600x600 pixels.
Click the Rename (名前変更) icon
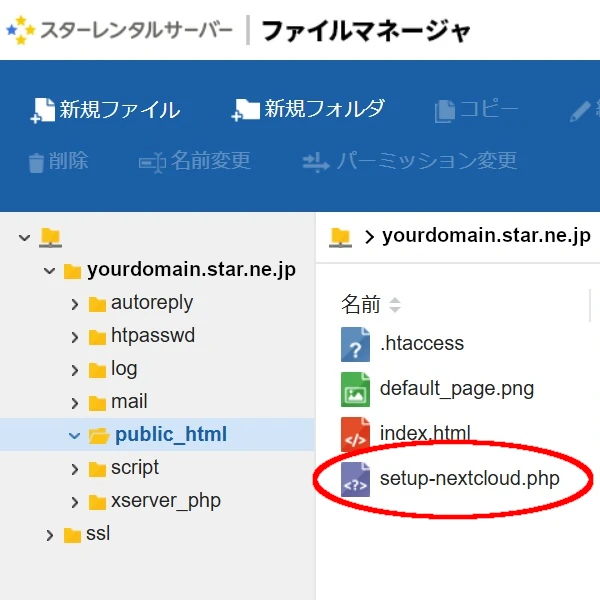click(152, 163)
